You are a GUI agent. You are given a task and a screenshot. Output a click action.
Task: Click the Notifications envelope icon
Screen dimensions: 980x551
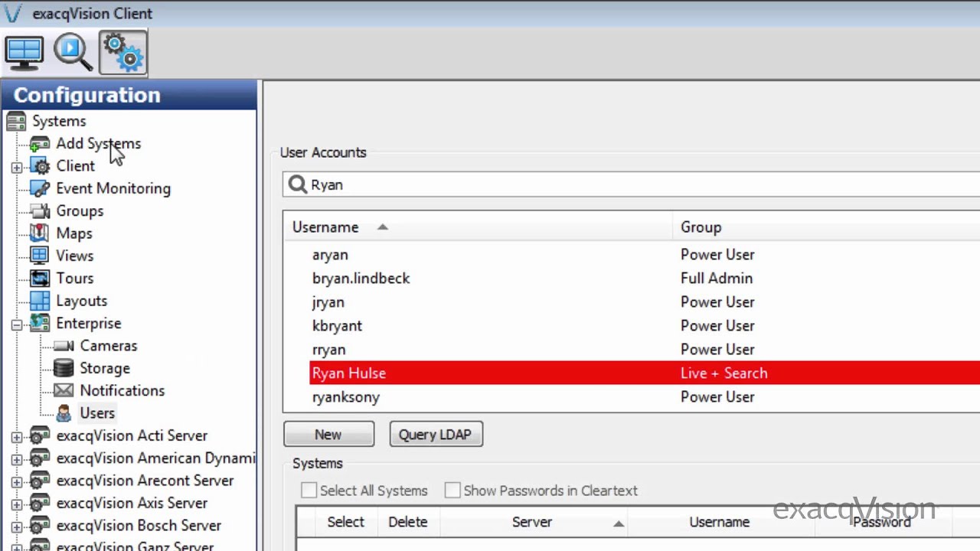click(x=64, y=390)
